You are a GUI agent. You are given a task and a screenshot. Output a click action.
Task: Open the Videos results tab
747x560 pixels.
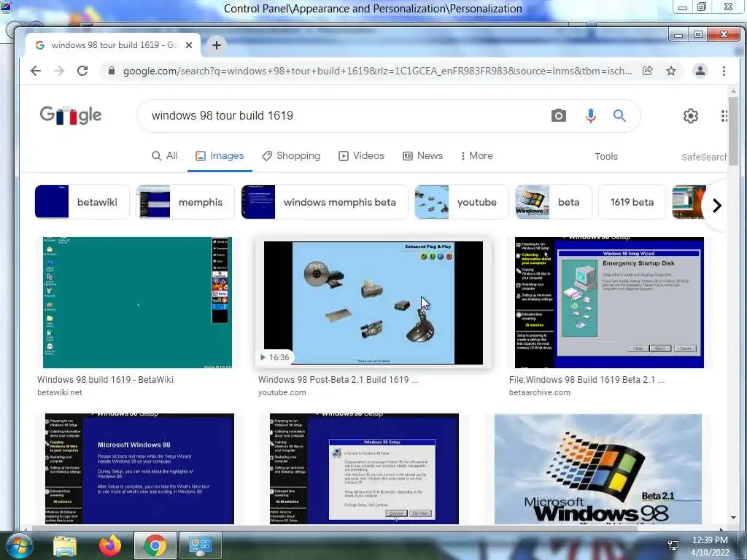click(x=361, y=156)
